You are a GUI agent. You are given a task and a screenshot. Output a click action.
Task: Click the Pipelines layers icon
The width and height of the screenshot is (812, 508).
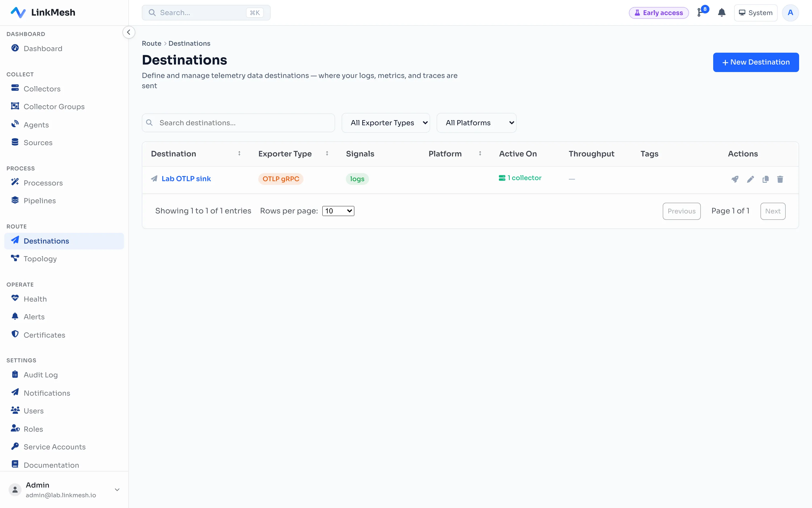coord(15,200)
